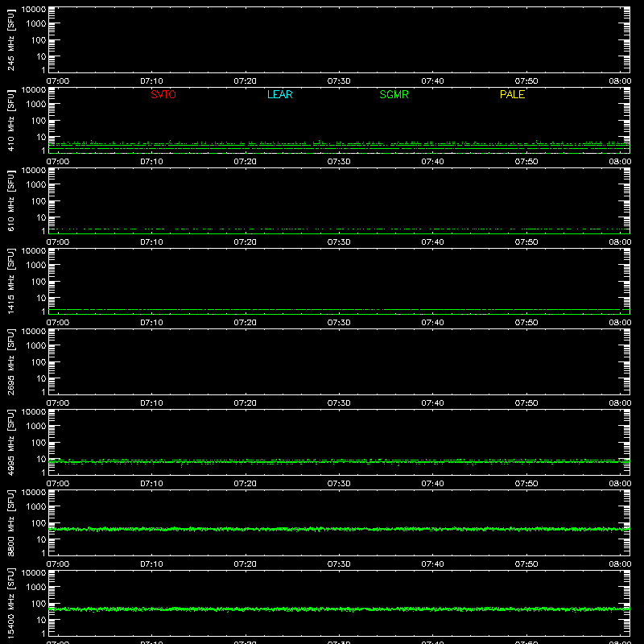
Task: Click the 07:50 label under 610 MHz plot
Action: click(526, 242)
